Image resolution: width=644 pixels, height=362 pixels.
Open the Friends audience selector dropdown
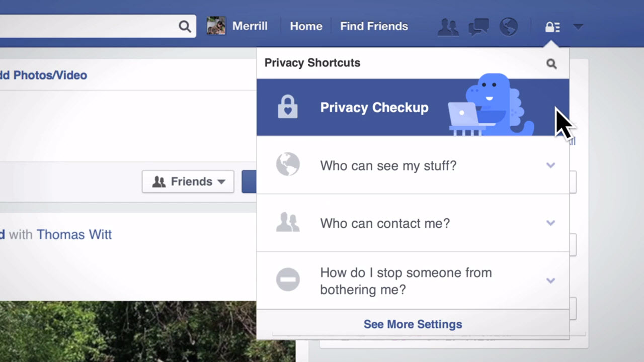pyautogui.click(x=188, y=182)
